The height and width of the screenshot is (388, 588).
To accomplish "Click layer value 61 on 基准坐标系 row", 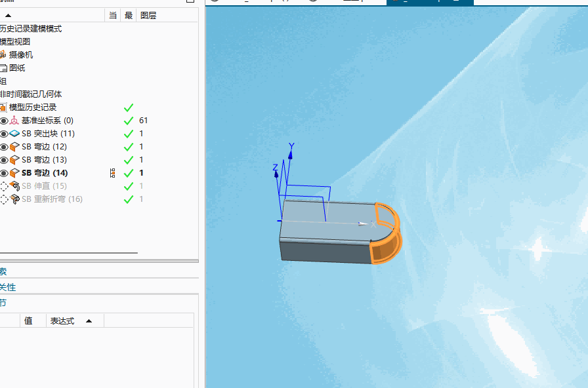I will (x=143, y=121).
